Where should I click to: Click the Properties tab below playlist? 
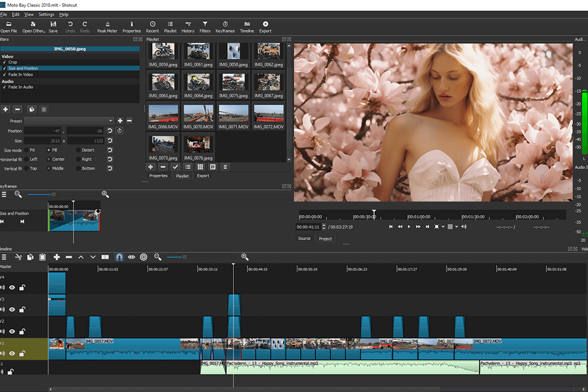point(158,176)
